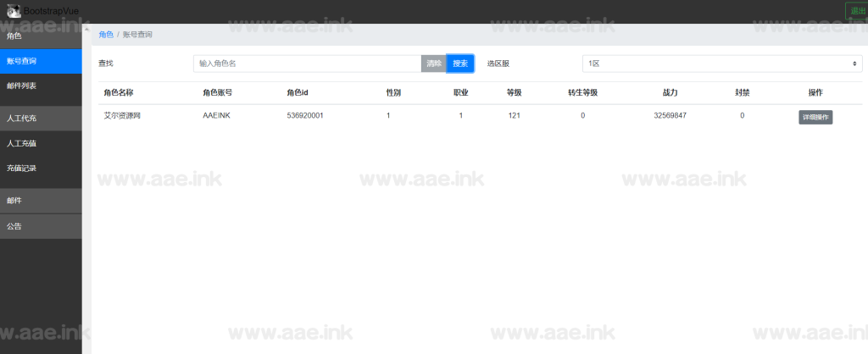Open 充值记录 in the sidebar
Viewport: 868px width, 354px height.
[x=41, y=169]
